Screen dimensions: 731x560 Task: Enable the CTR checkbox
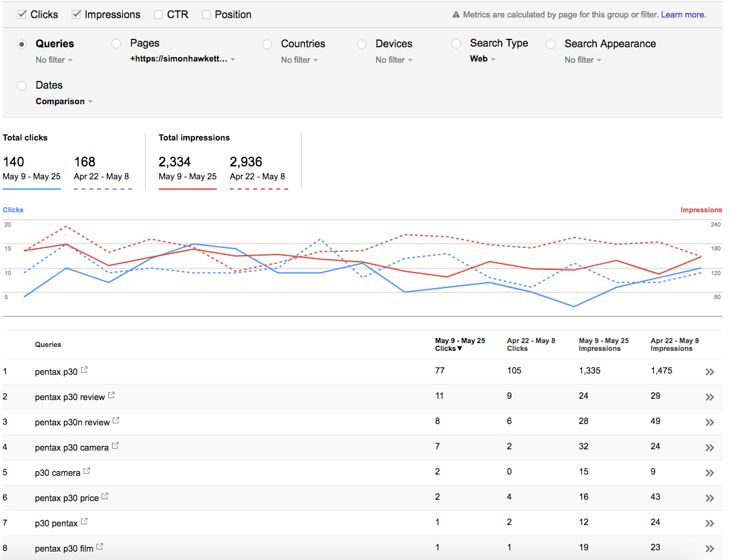click(159, 15)
